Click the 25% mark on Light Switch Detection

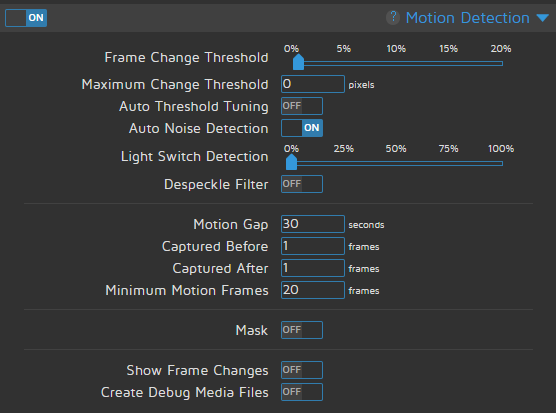coord(344,149)
